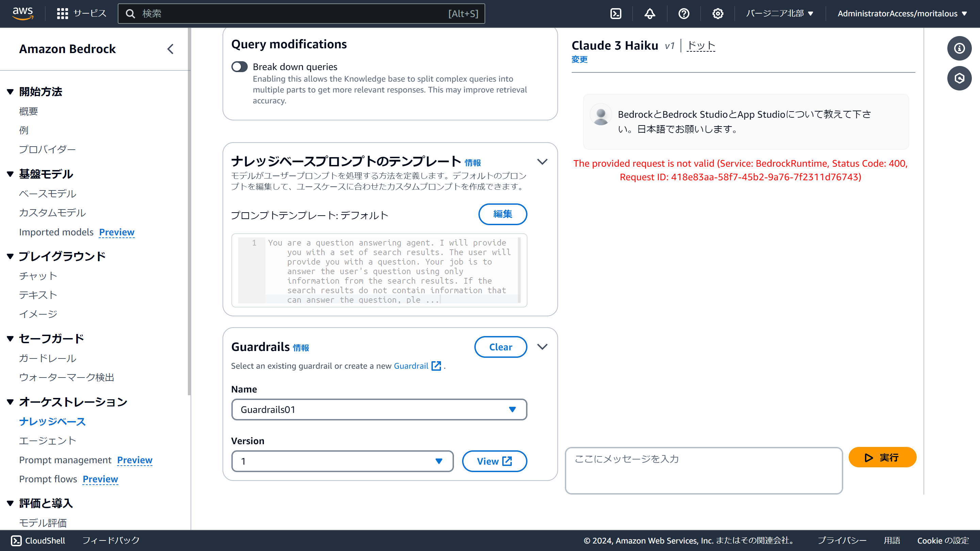Open CloudShell from top navigation bar icon
Screen dimensions: 980x551
click(616, 14)
